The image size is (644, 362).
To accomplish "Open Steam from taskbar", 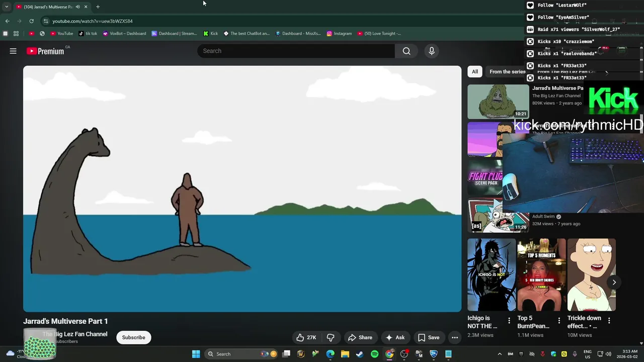I will [x=360, y=354].
